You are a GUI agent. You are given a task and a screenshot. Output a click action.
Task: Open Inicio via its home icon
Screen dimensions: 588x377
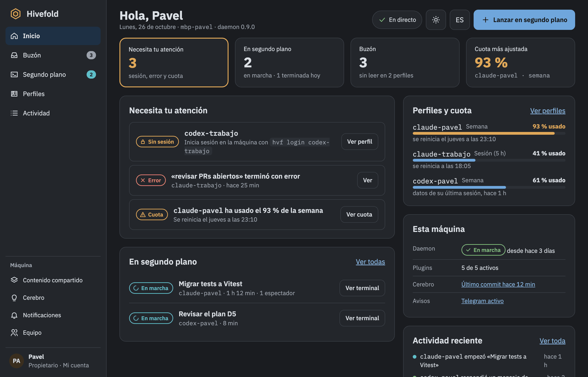click(14, 36)
